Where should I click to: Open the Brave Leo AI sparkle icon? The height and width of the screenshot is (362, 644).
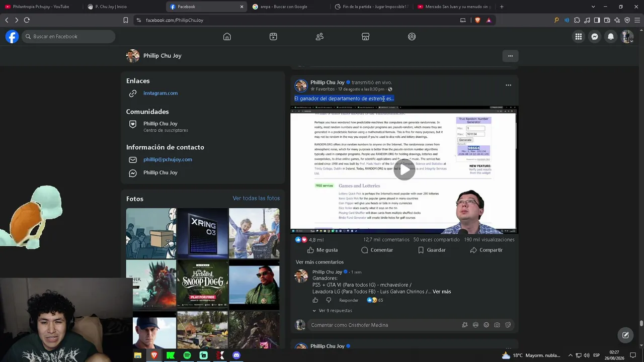point(617,20)
